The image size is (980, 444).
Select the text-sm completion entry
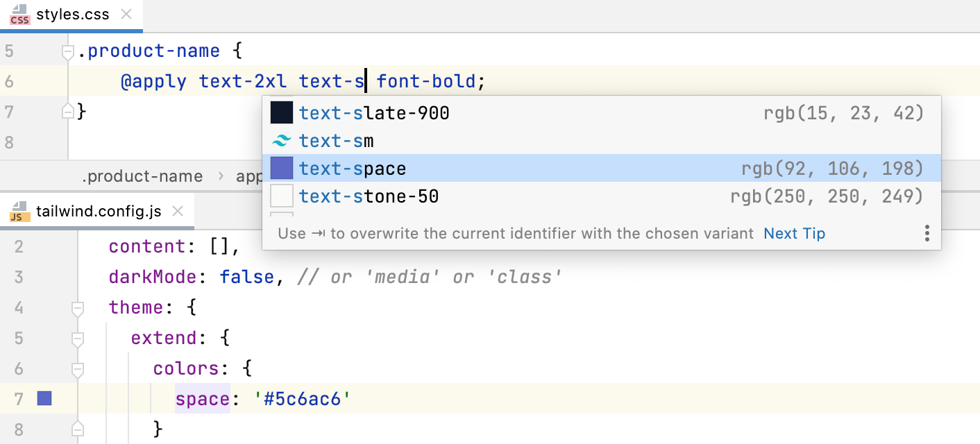point(337,140)
